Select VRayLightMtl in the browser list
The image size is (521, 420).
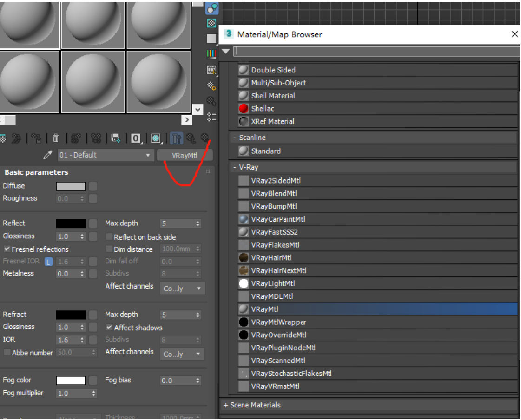point(273,283)
